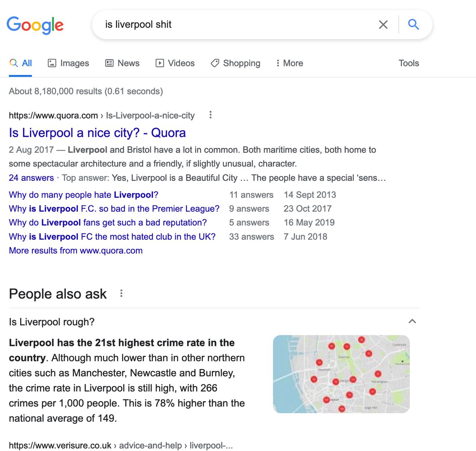Click the '24 answers' link
This screenshot has height=451, width=476.
[x=31, y=178]
